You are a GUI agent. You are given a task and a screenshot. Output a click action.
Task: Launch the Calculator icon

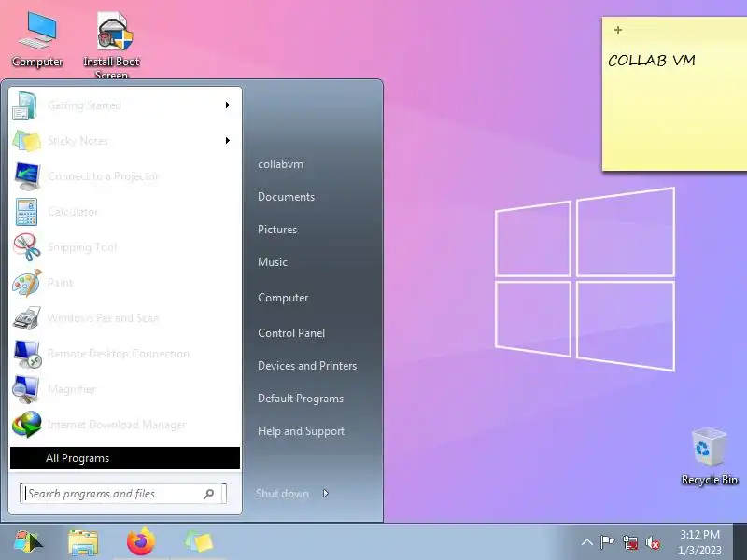click(26, 212)
